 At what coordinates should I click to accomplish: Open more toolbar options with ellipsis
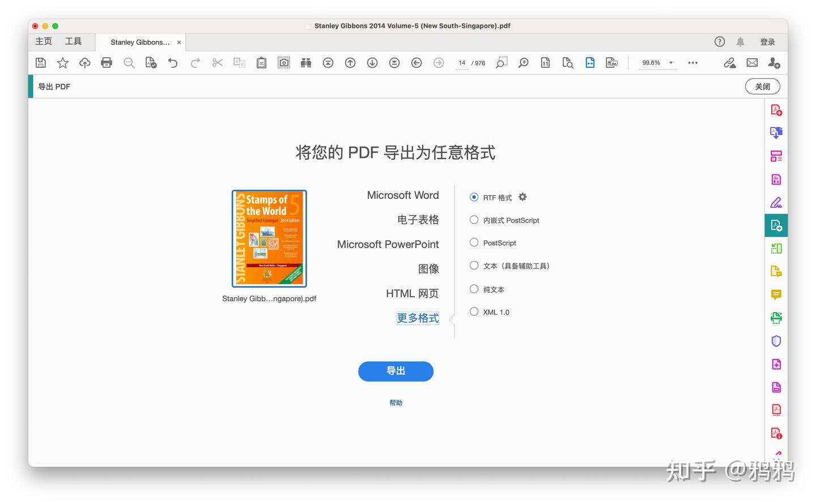pos(692,63)
